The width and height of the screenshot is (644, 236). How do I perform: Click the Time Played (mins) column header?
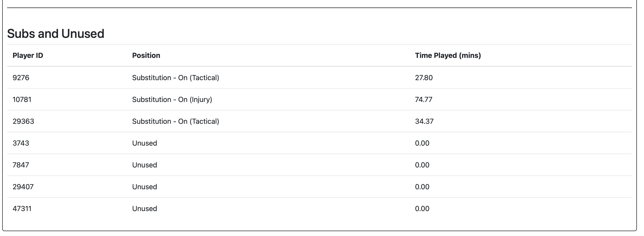448,55
